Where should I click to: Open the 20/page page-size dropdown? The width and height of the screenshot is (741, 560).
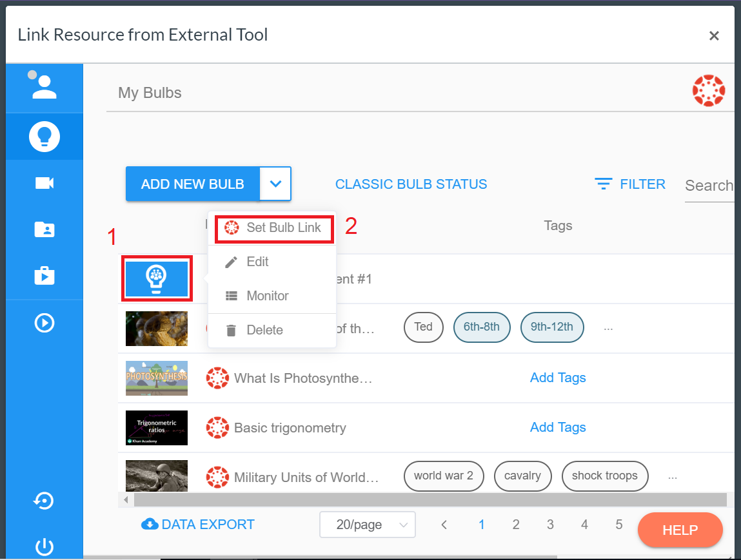367,525
